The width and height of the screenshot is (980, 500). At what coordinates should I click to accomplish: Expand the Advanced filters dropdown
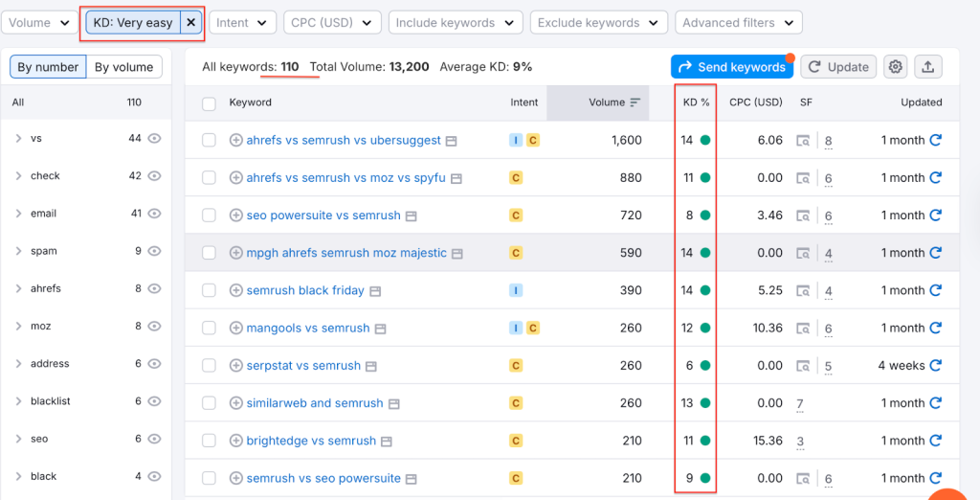[738, 22]
